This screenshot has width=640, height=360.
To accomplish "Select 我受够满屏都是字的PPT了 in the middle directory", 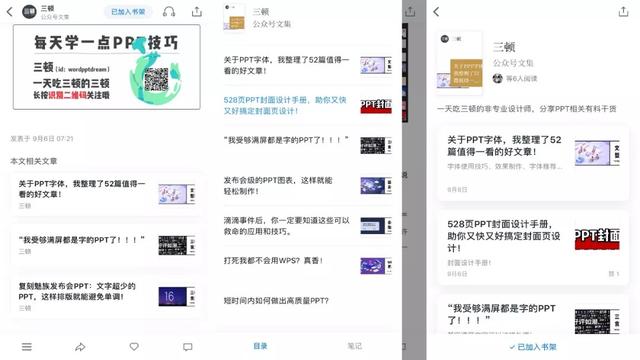I will (x=307, y=145).
